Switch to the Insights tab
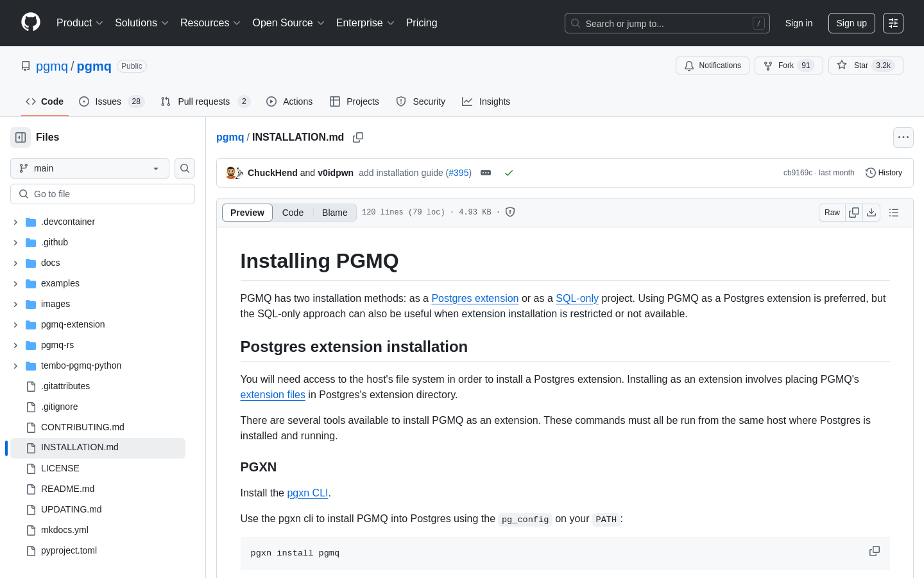 click(x=486, y=101)
